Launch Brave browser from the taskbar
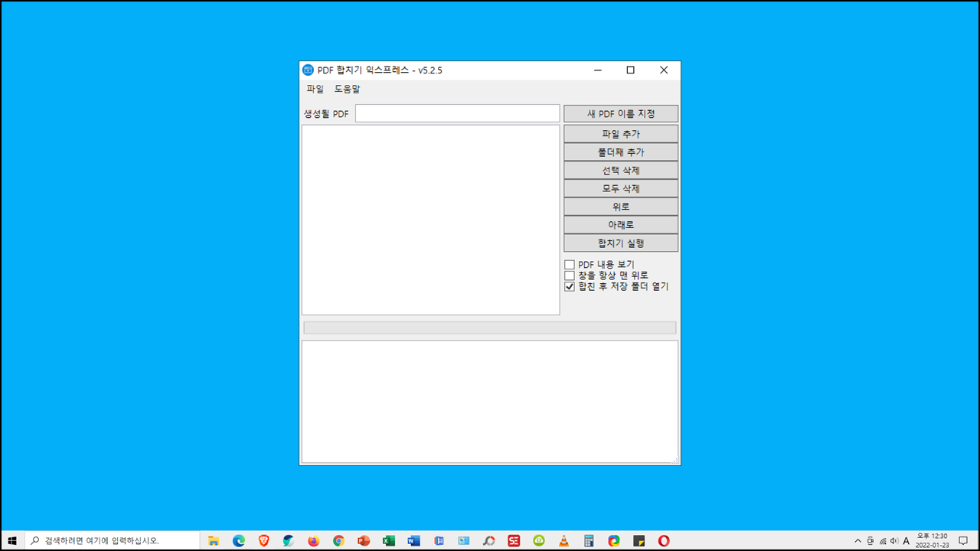This screenshot has width=980, height=551. coord(263,541)
